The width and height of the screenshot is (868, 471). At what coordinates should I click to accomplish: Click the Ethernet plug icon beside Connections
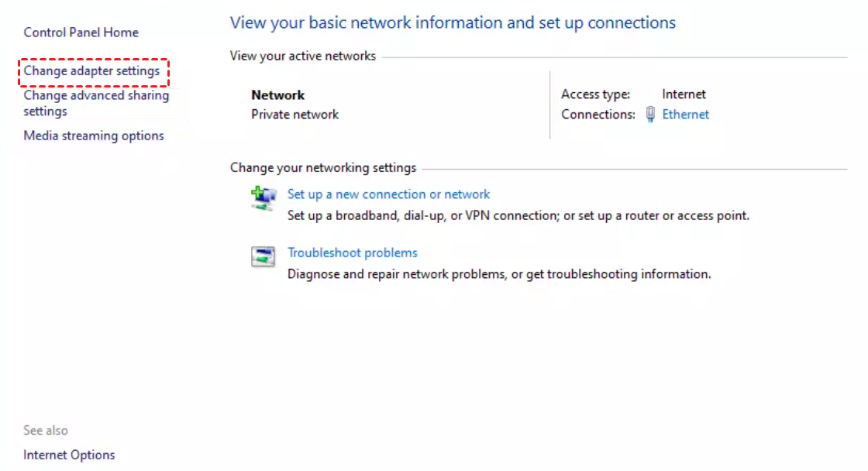[650, 114]
